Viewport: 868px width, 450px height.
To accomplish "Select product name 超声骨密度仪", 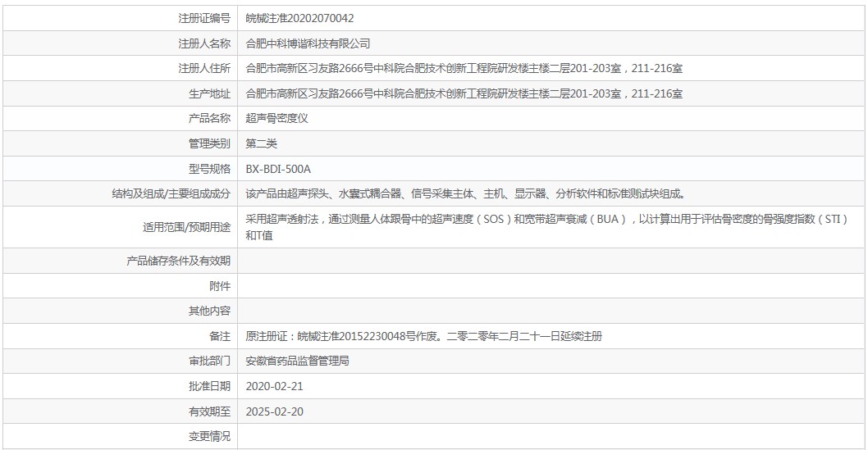I will click(276, 118).
